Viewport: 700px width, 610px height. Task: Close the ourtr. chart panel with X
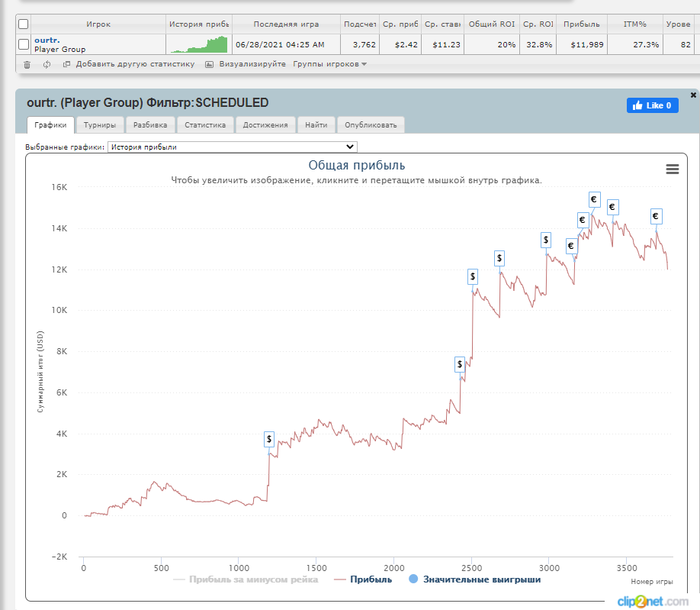(693, 95)
